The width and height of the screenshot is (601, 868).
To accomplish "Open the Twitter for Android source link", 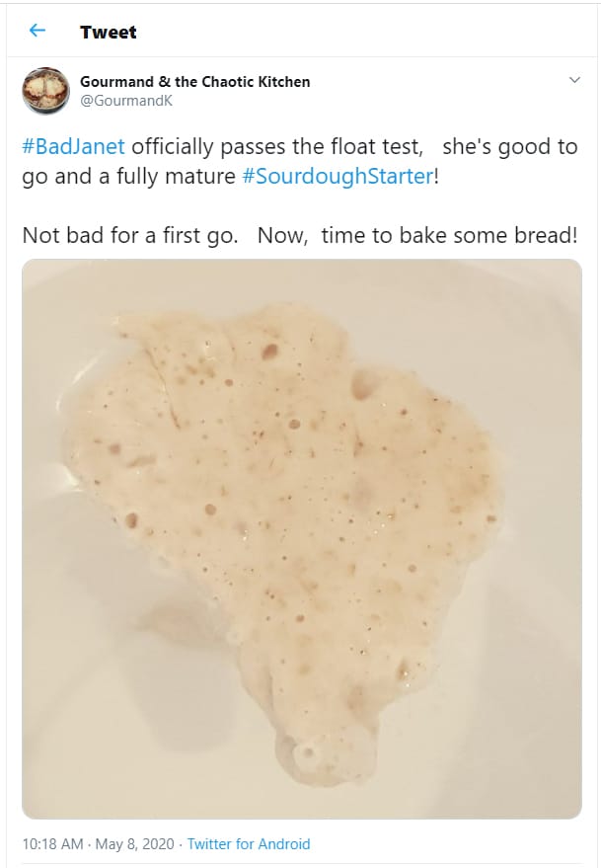I will 249,844.
